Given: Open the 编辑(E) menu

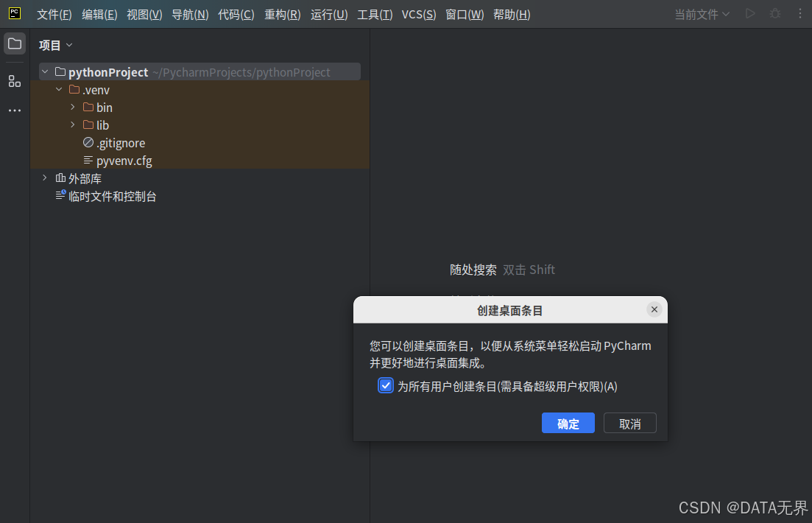Looking at the screenshot, I should click(x=99, y=15).
